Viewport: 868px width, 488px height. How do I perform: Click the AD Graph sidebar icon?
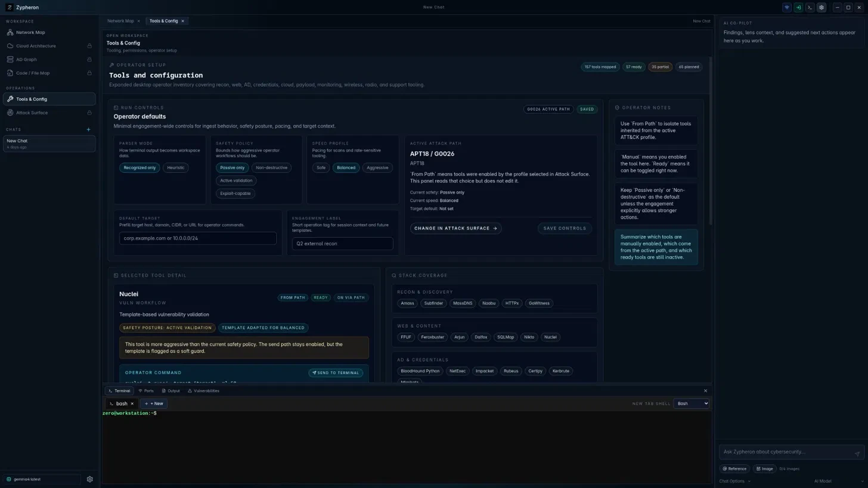click(10, 60)
